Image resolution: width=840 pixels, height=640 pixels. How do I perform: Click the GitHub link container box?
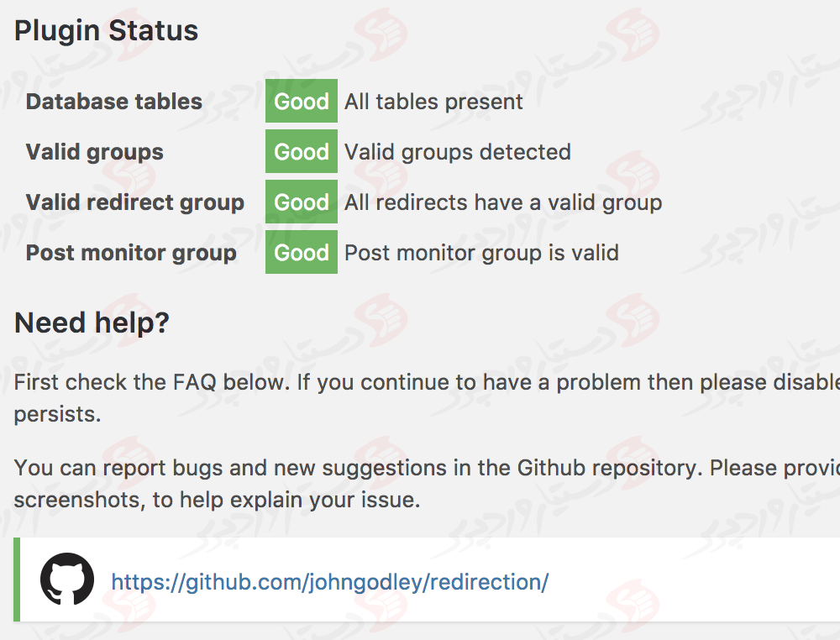[x=420, y=580]
